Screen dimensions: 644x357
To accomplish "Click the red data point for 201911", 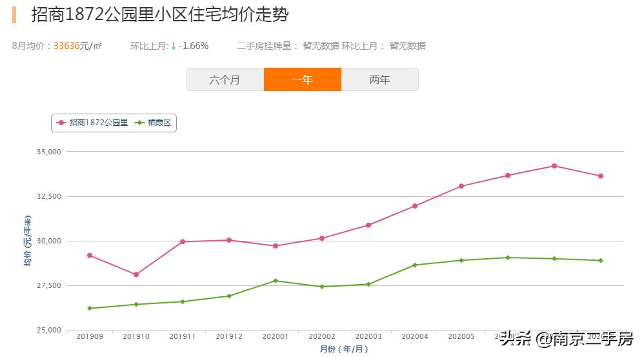I will 183,241.
